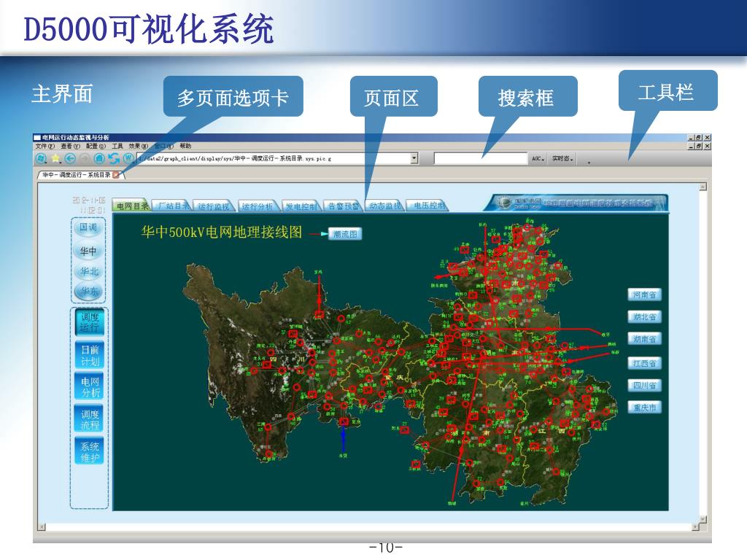
Task: Open the 日前计划 module
Action: pyautogui.click(x=89, y=355)
